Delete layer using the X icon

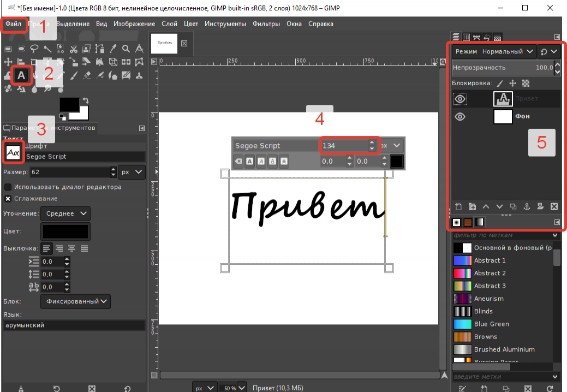click(x=554, y=206)
